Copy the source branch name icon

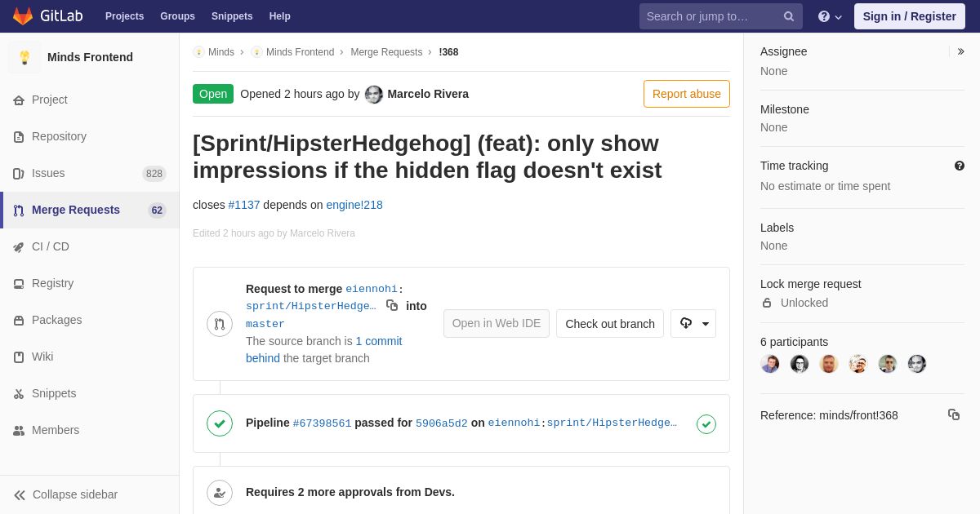[x=392, y=305]
